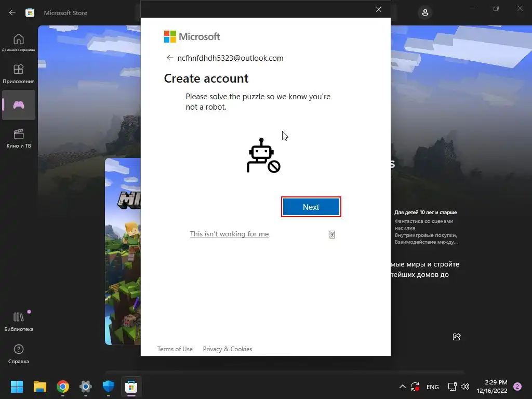Viewport: 532px width, 399px height.
Task: Open Библиотека (Library) in sidebar
Action: coord(19,322)
